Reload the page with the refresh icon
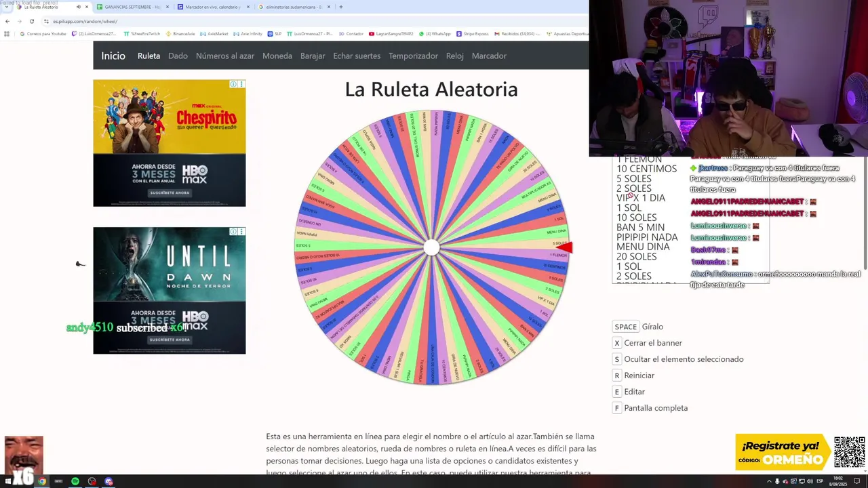868x488 pixels. point(31,21)
